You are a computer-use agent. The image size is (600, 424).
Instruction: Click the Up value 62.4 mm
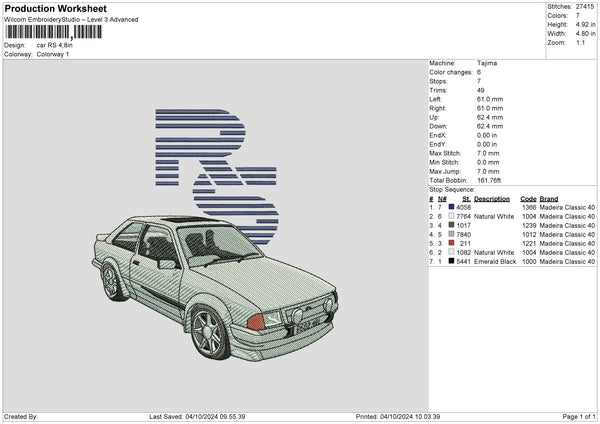click(490, 117)
